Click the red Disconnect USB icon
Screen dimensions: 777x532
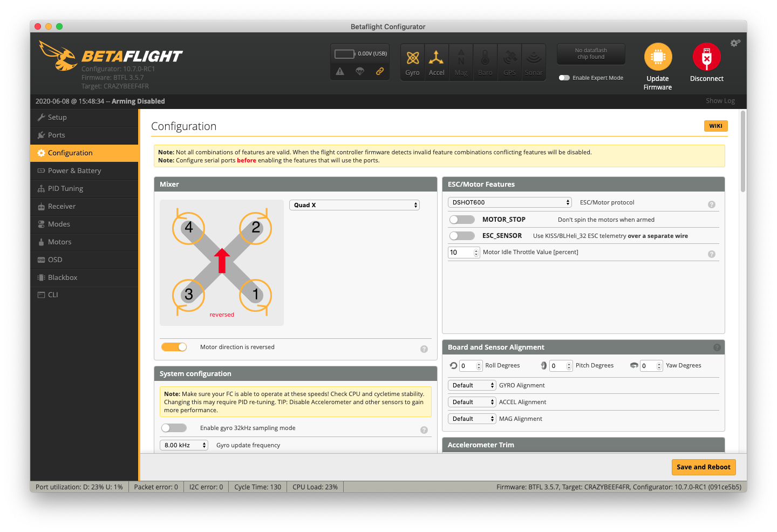point(706,57)
